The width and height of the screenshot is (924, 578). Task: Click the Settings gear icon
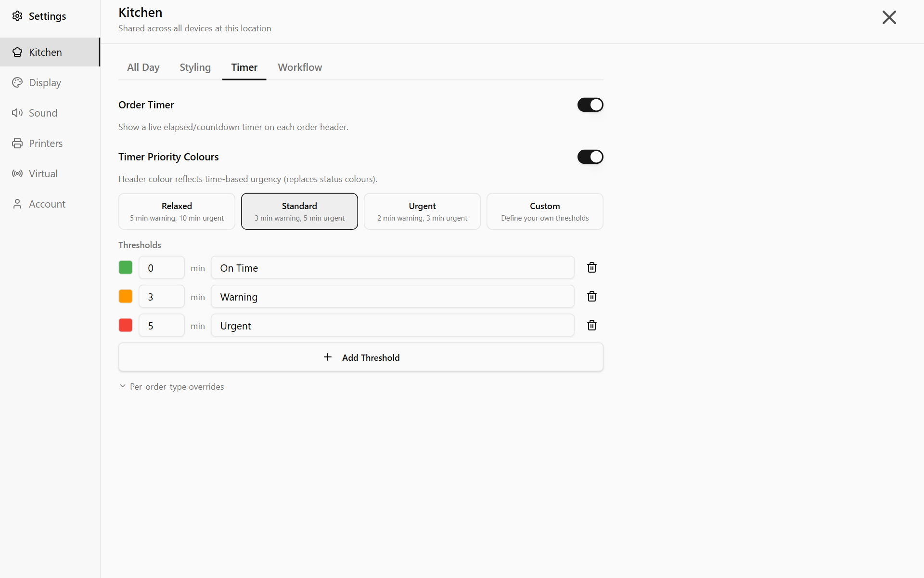tap(17, 16)
